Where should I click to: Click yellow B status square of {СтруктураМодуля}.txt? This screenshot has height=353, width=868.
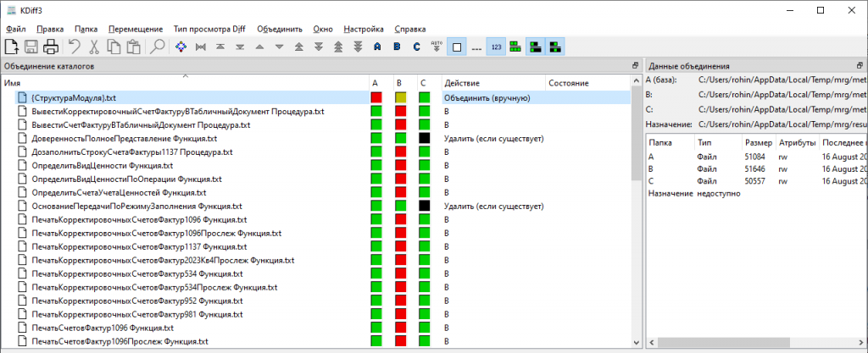(x=401, y=98)
